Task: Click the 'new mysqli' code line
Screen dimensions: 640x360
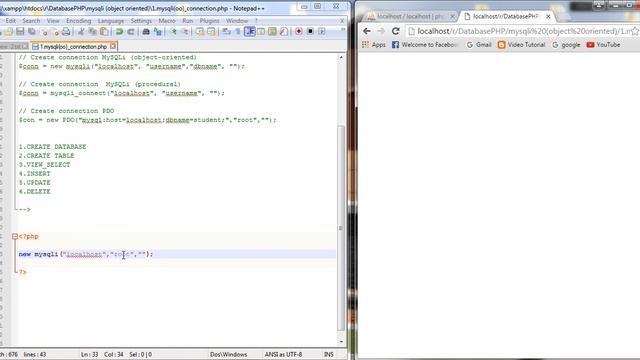Action: 86,254
